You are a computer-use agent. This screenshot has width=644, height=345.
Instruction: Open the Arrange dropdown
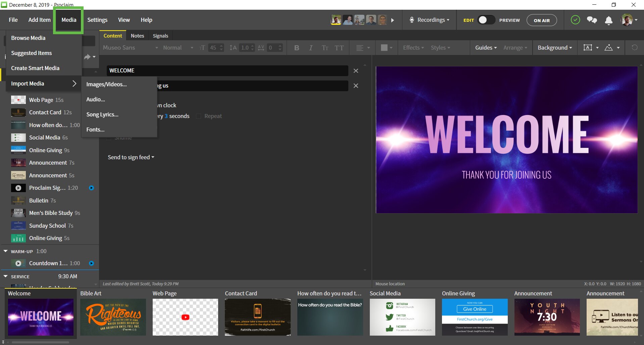tap(515, 48)
